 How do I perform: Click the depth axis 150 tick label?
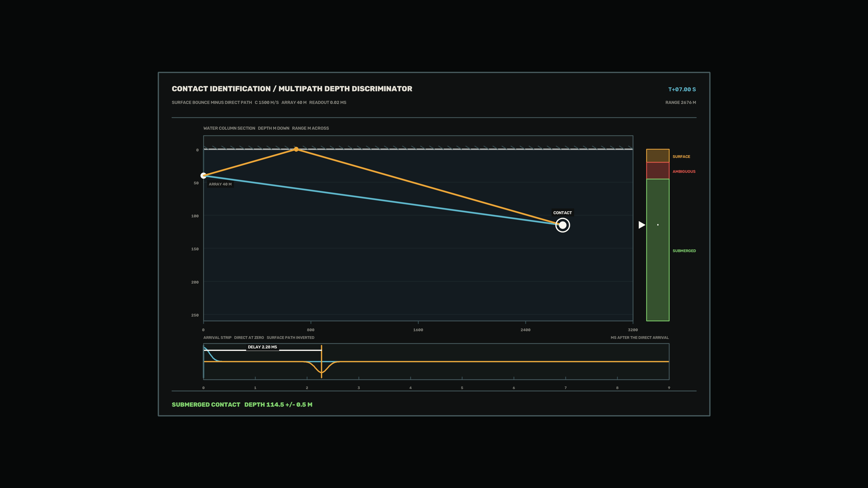195,249
